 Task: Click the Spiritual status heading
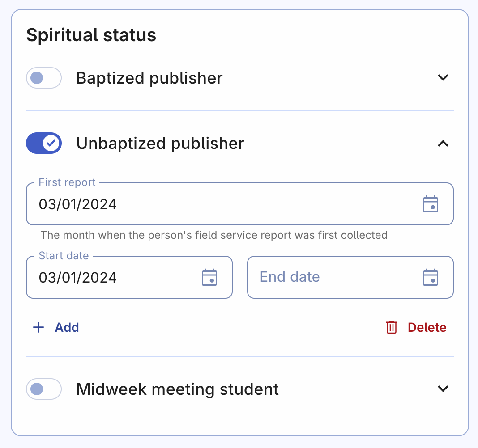coord(91,35)
